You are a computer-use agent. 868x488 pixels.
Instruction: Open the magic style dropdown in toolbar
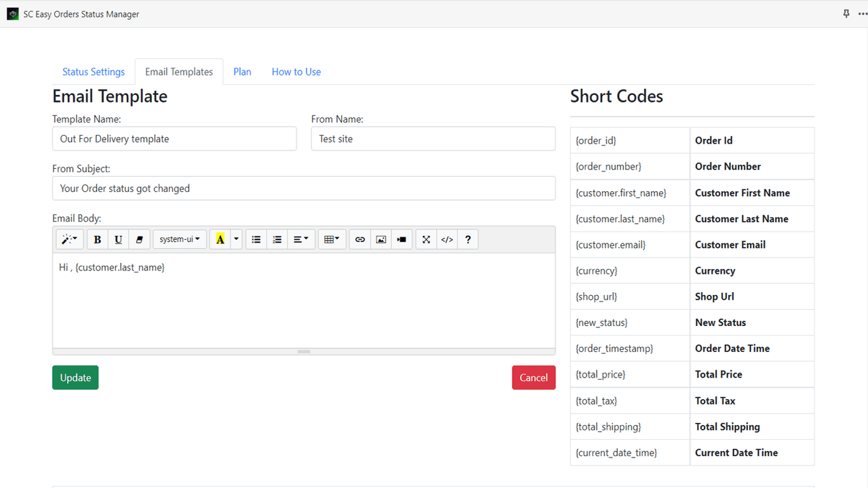[69, 239]
